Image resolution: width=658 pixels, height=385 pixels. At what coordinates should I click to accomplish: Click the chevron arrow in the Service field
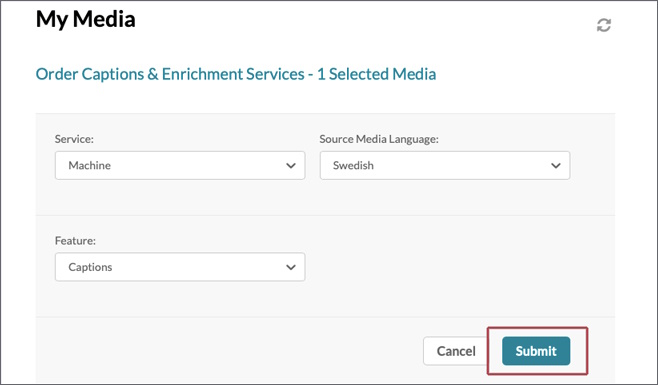[x=291, y=166]
